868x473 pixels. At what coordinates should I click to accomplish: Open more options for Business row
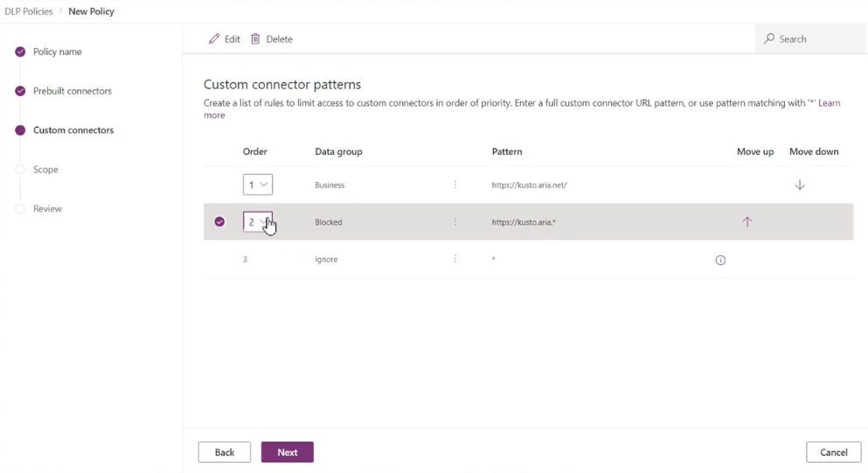click(455, 185)
